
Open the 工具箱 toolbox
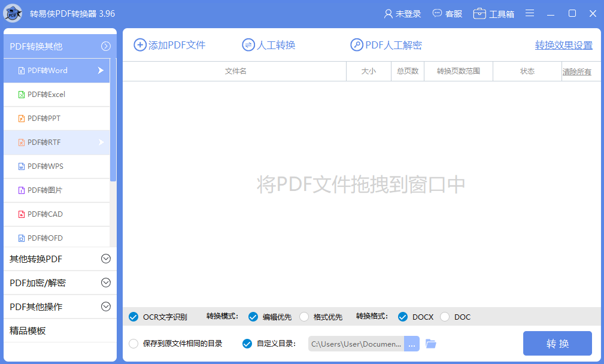coord(493,13)
